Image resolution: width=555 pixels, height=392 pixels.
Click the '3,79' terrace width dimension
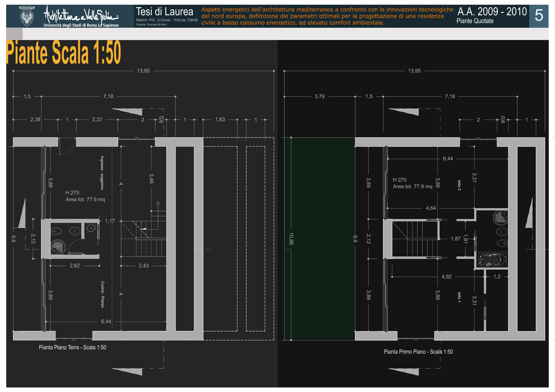click(x=320, y=96)
